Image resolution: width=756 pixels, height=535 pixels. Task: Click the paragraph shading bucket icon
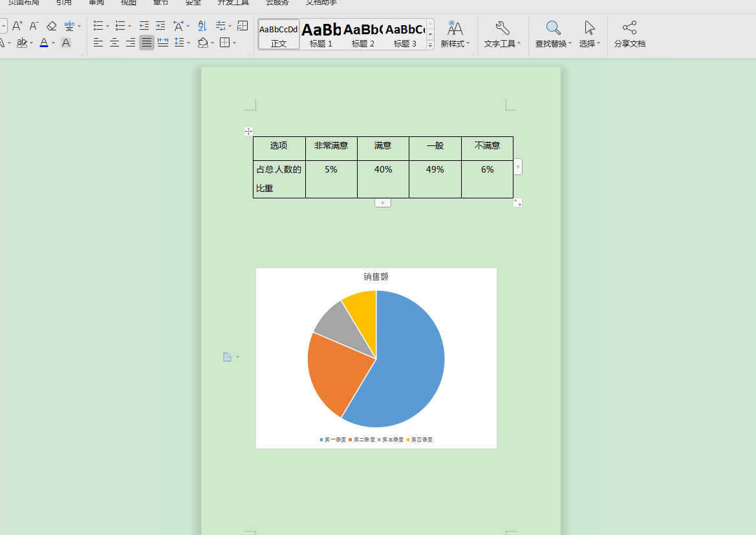tap(203, 43)
